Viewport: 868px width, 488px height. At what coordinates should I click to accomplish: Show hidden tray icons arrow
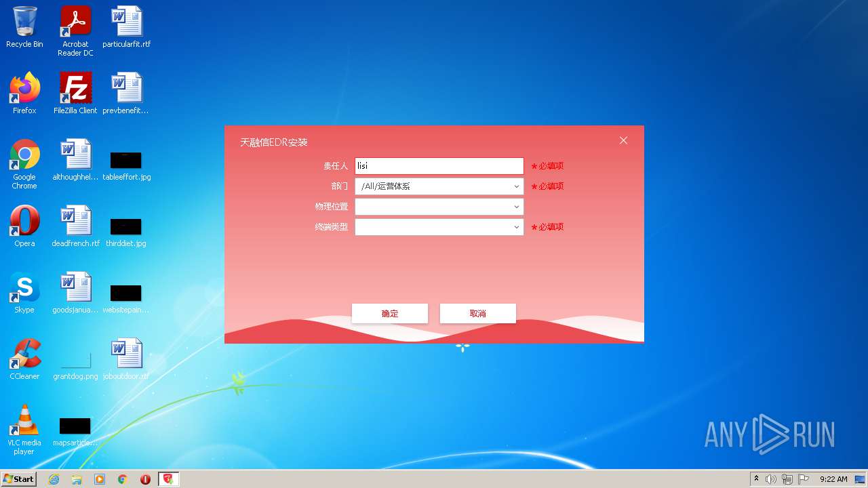coord(756,479)
